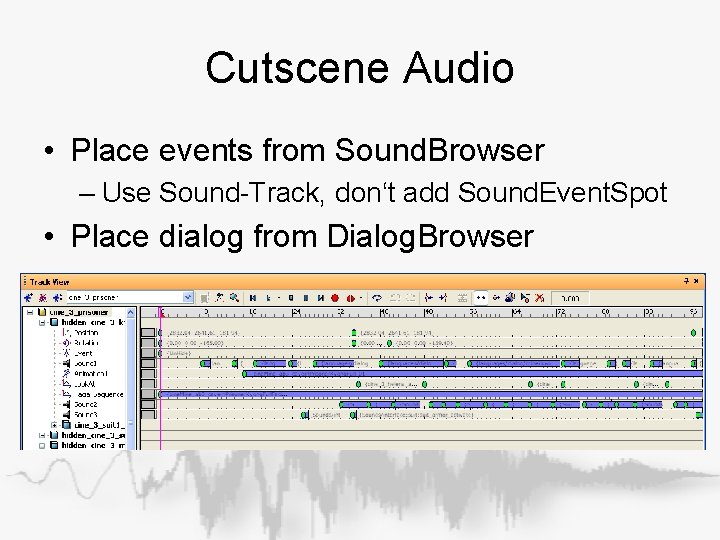Select the Event track
Viewport: 720px width, 540px height.
(84, 353)
